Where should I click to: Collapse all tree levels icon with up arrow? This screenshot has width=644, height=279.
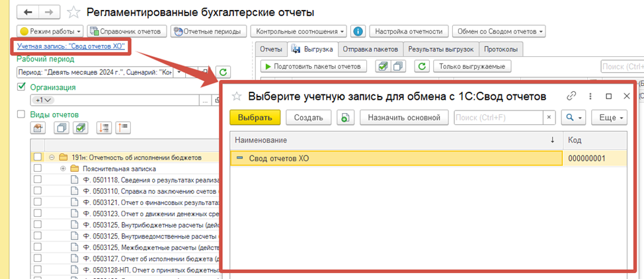123,128
